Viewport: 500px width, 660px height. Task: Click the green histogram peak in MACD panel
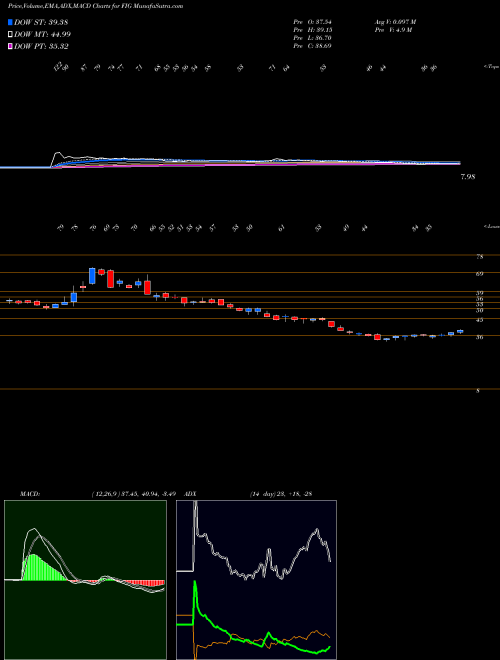(34, 566)
